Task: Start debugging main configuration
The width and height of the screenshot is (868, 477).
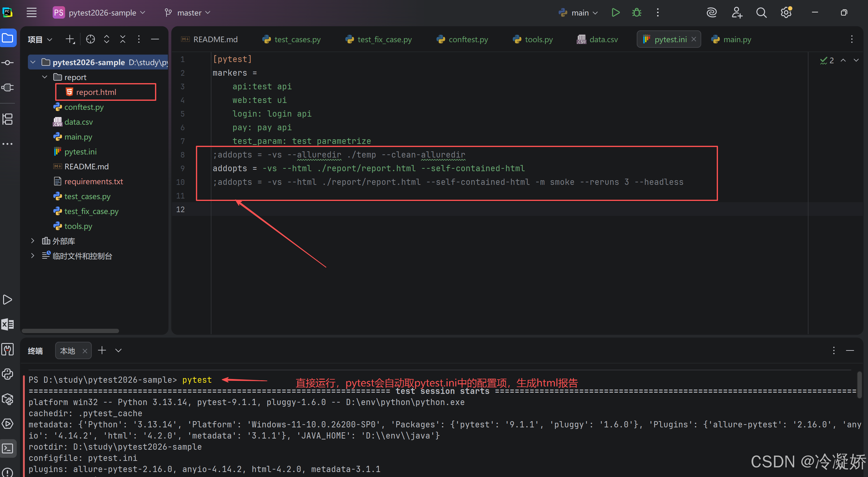Action: point(636,13)
